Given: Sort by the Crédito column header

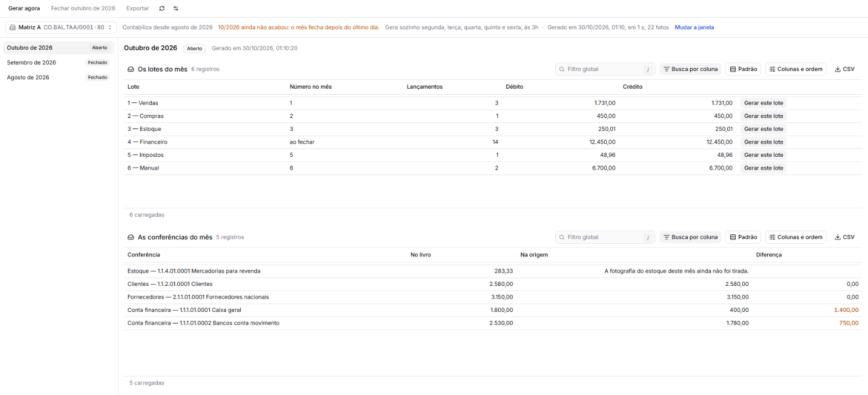Looking at the screenshot, I should pos(633,87).
